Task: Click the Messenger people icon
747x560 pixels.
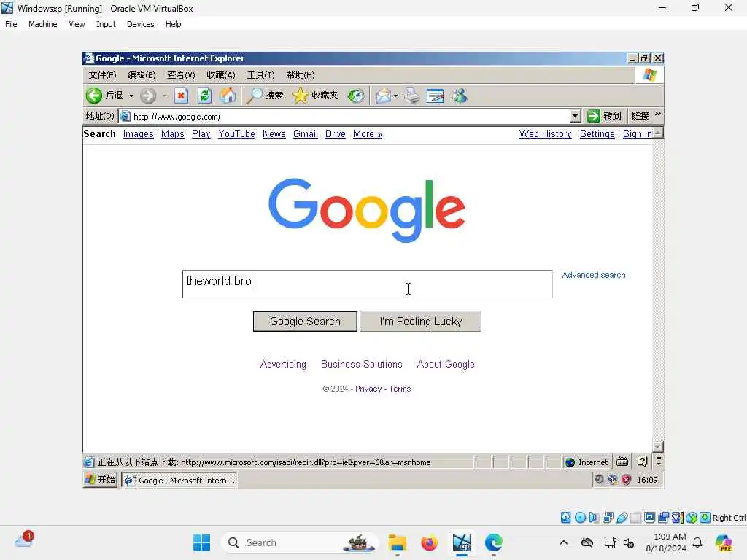Action: (460, 96)
